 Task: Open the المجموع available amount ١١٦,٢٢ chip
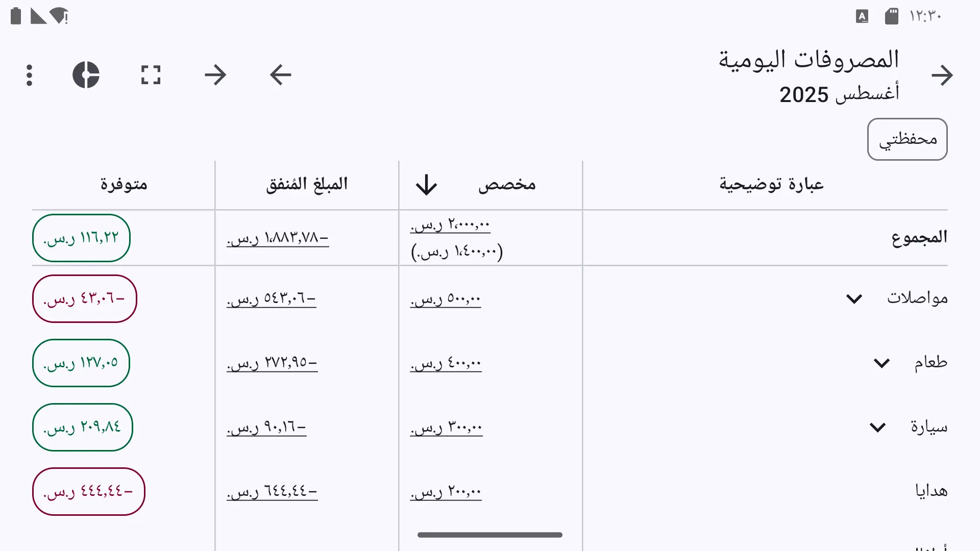click(x=81, y=238)
